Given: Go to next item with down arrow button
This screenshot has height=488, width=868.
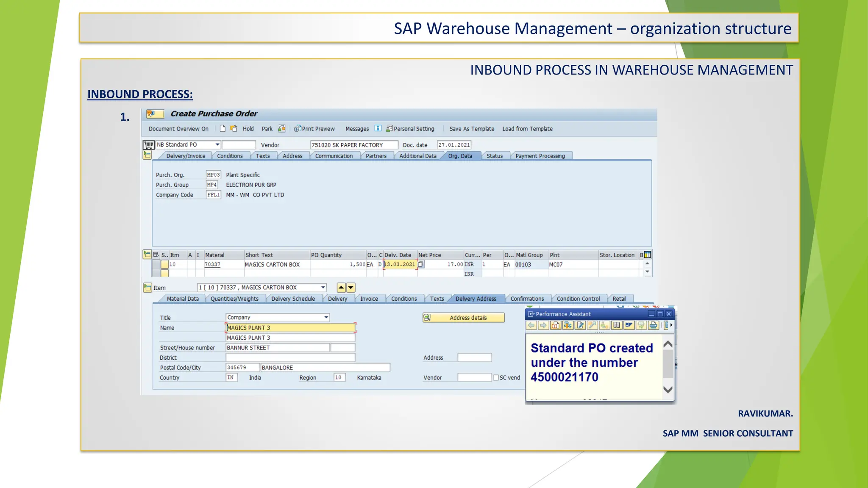Looking at the screenshot, I should pyautogui.click(x=351, y=288).
